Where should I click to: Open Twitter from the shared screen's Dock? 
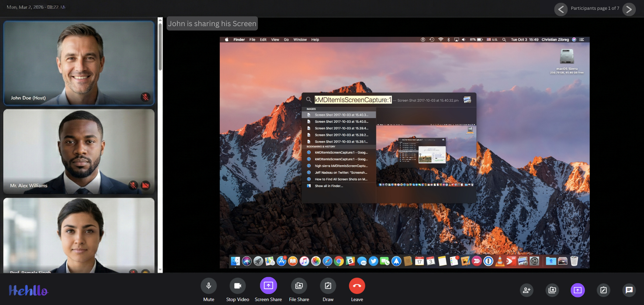(373, 261)
